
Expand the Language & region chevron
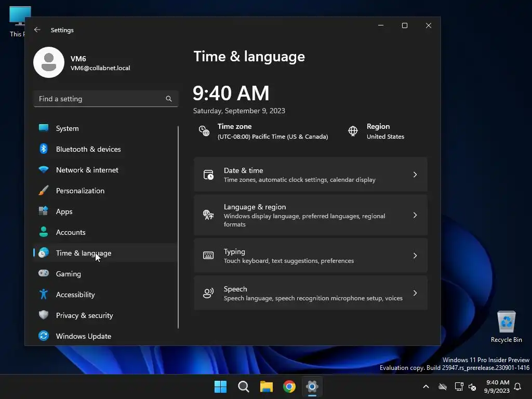pyautogui.click(x=415, y=215)
